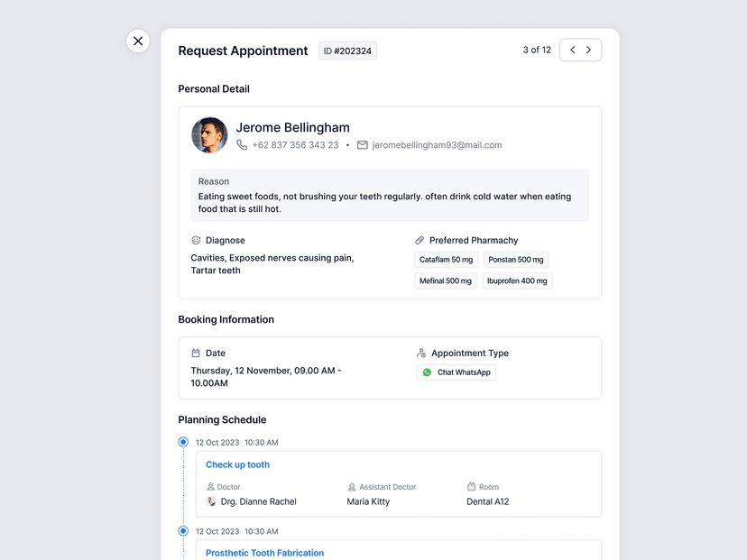Screen dimensions: 747x560
Task: Select the Cataflam 50 mg medication chip
Action: coord(446,259)
